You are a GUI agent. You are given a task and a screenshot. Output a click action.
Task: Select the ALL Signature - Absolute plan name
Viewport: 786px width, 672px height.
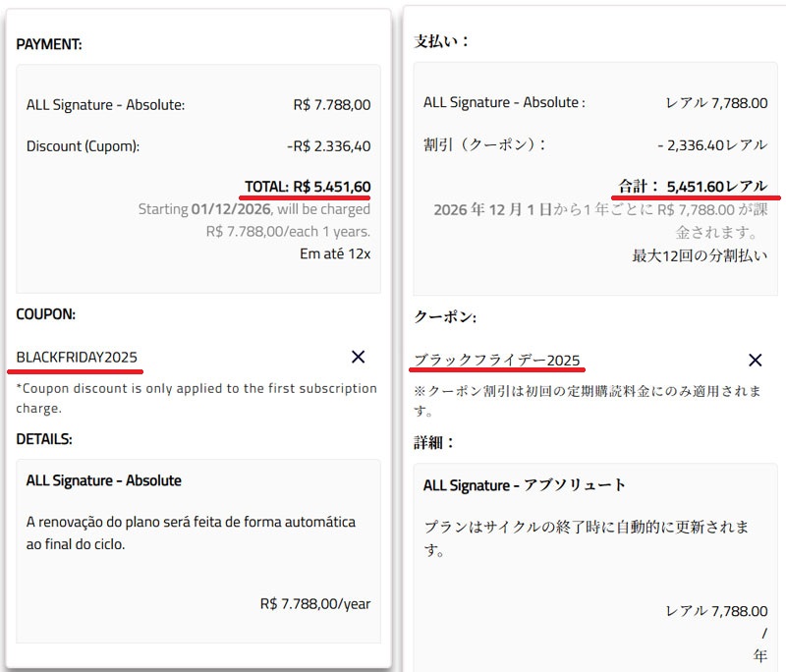[103, 105]
